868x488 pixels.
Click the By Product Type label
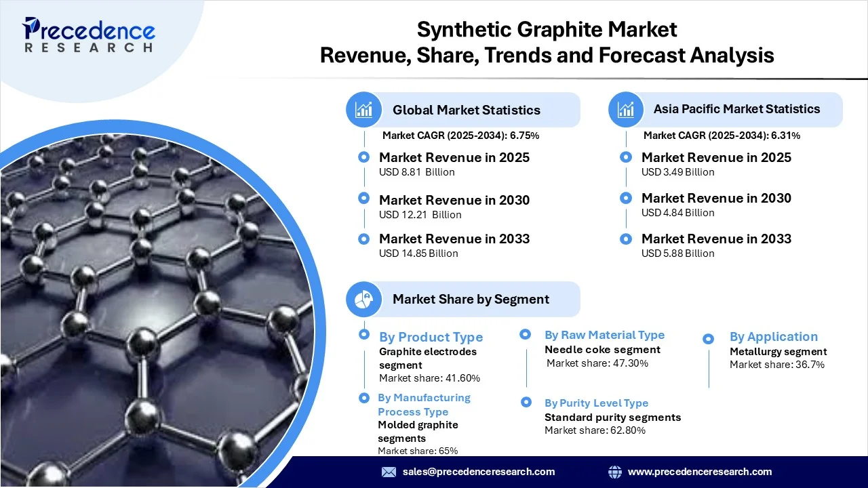click(x=431, y=337)
